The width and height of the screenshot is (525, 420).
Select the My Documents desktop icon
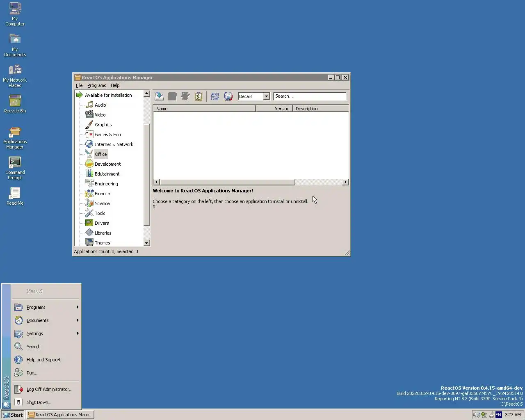(x=15, y=45)
